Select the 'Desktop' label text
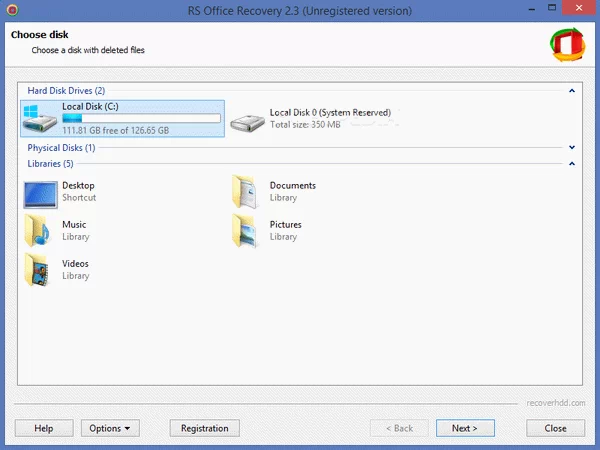Viewport: 600px width, 450px height. (x=78, y=186)
